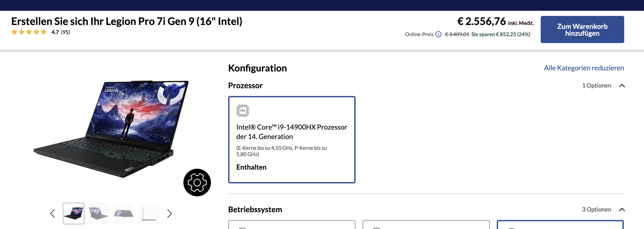
Task: Select the Intel Core i9-14900HX processor card
Action: [x=292, y=140]
